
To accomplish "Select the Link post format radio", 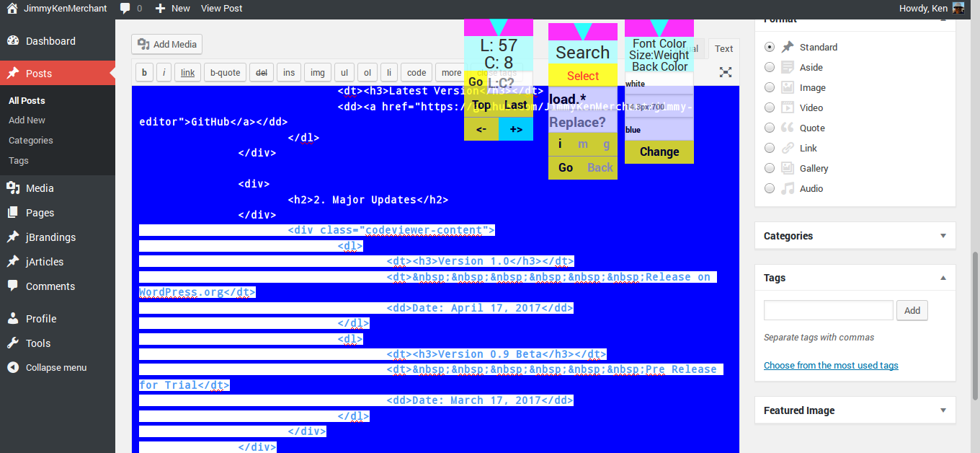I will 770,148.
